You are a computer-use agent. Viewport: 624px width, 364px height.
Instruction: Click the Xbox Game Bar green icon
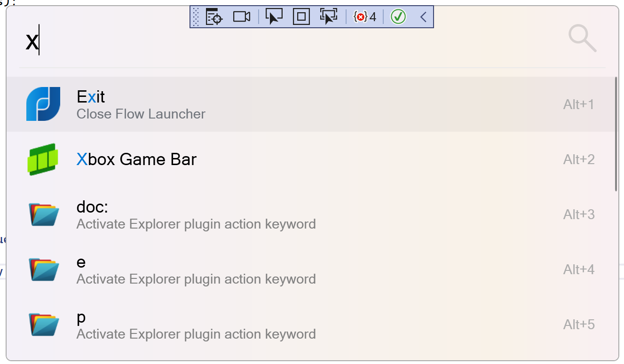(x=43, y=159)
